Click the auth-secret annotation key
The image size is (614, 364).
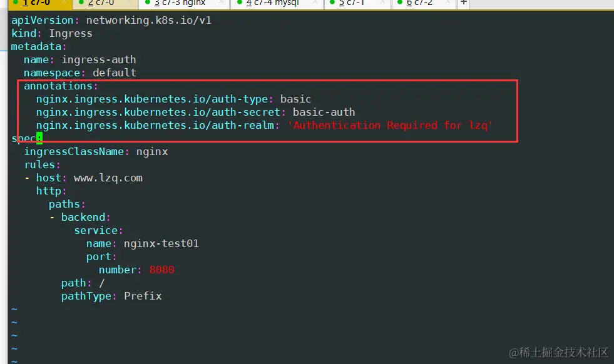pos(158,113)
